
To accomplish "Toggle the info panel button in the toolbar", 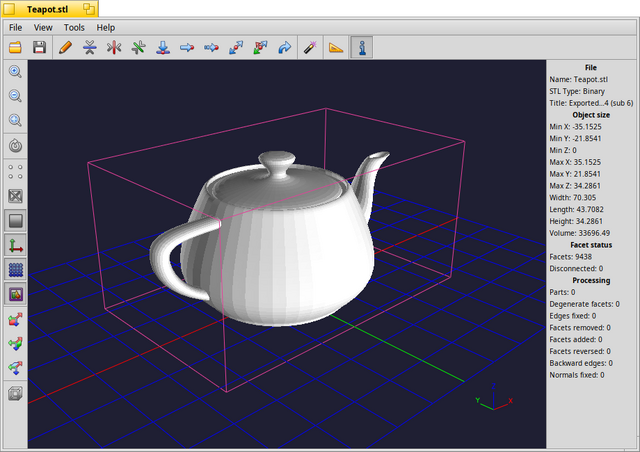I will (x=362, y=47).
